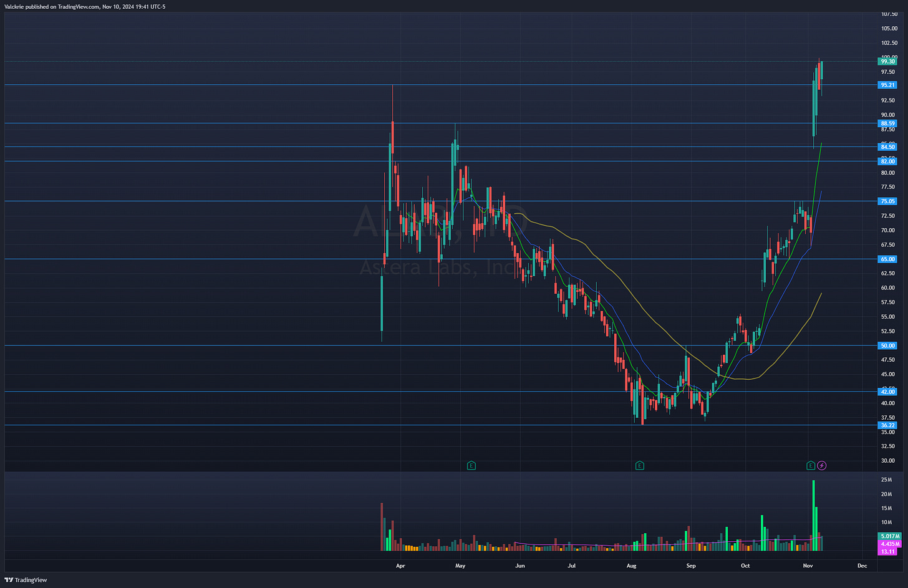Click the 45.00 price scale value
The height and width of the screenshot is (588, 908).
point(887,374)
